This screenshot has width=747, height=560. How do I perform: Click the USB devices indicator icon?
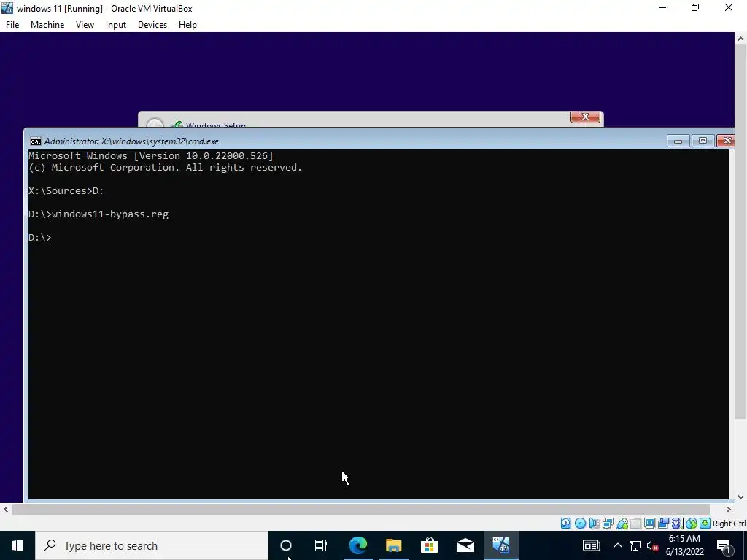click(x=622, y=524)
